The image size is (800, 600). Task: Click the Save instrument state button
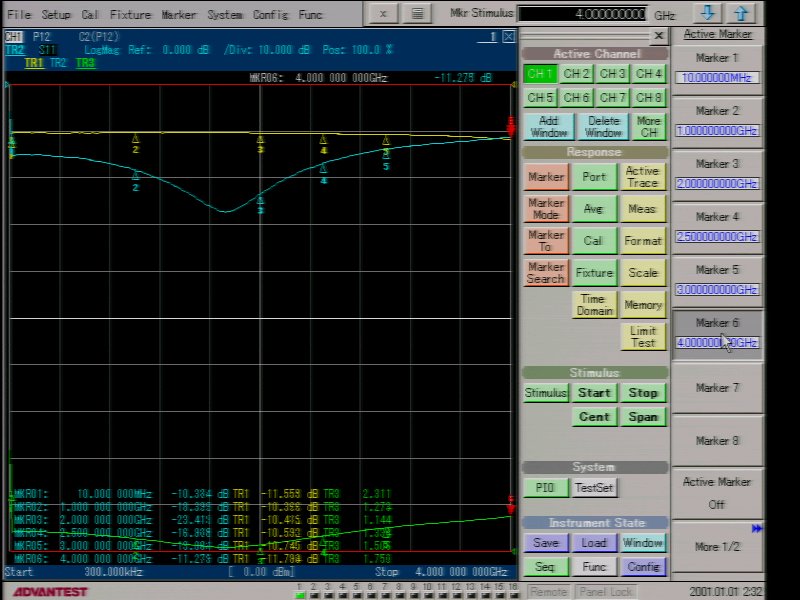545,543
